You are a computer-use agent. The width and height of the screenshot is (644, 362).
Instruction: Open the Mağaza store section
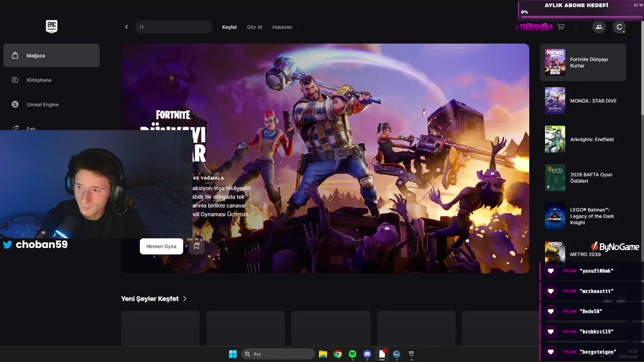click(x=51, y=55)
